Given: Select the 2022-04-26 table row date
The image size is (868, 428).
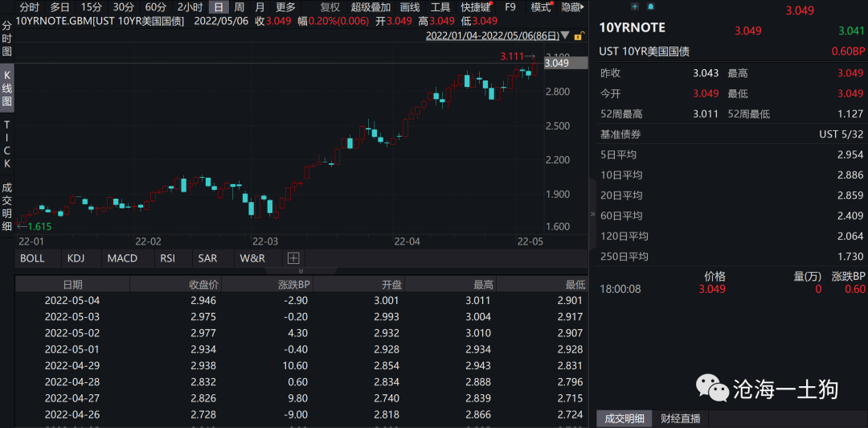Looking at the screenshot, I should coord(72,414).
